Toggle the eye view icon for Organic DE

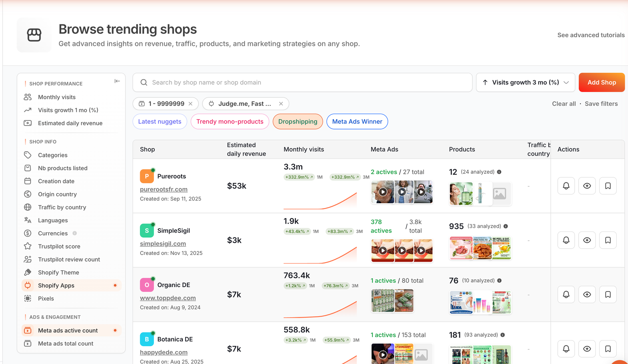pos(587,295)
